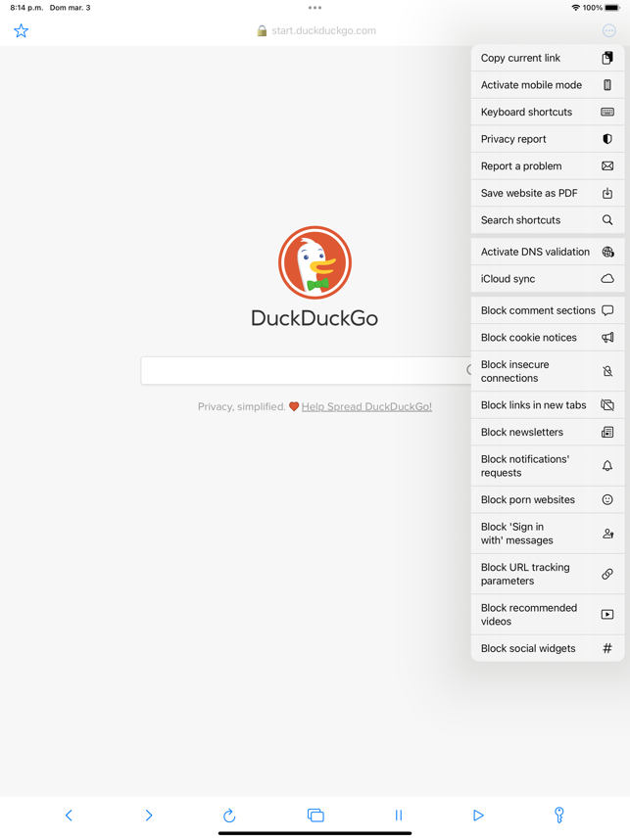630x840 pixels.
Task: Toggle iCloud sync
Action: click(x=548, y=279)
